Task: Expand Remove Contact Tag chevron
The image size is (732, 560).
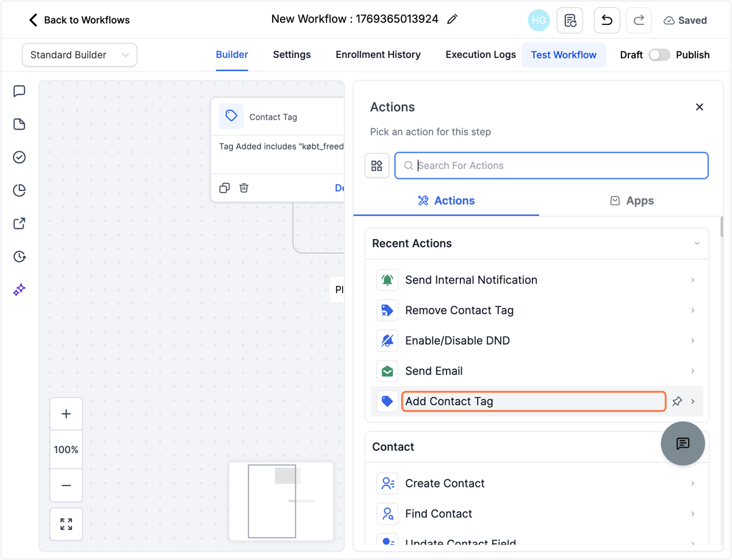Action: coord(693,310)
